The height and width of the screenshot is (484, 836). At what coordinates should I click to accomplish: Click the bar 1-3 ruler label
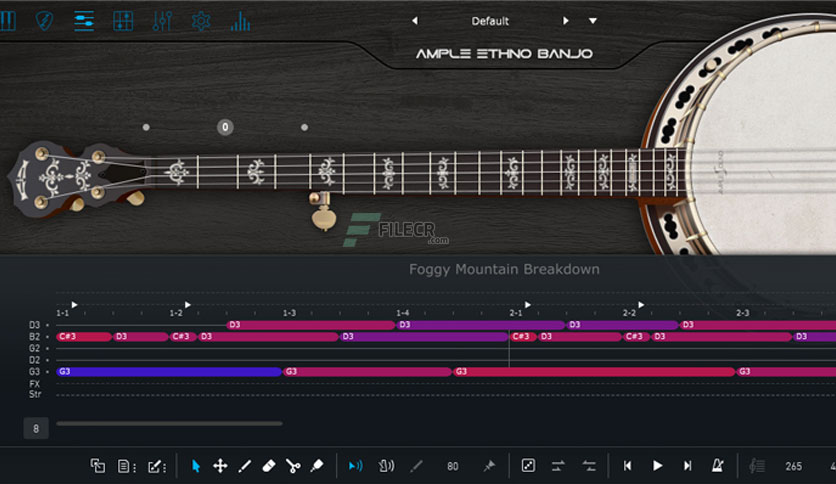[289, 313]
